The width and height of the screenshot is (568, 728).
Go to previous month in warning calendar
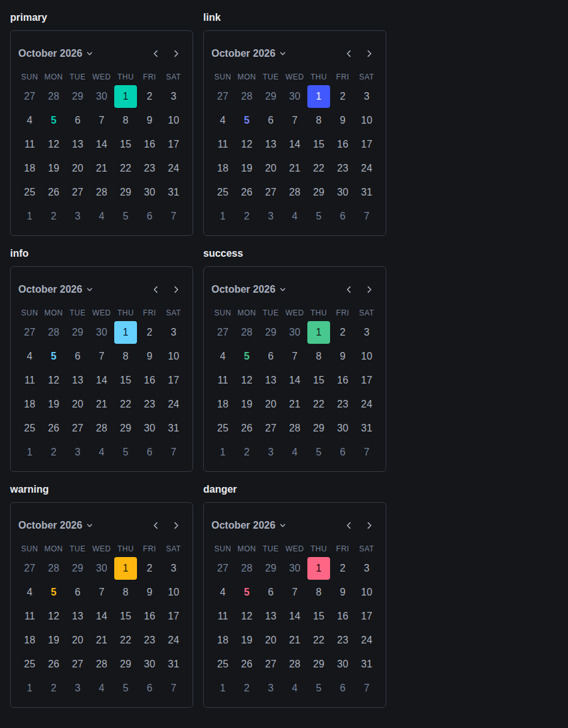(x=156, y=525)
